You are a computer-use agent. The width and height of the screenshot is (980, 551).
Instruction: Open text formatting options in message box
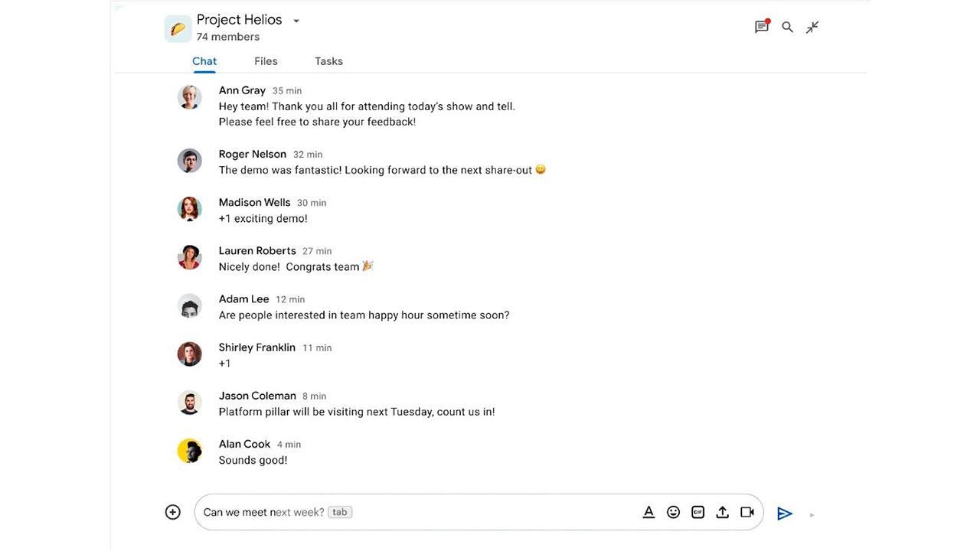[648, 511]
